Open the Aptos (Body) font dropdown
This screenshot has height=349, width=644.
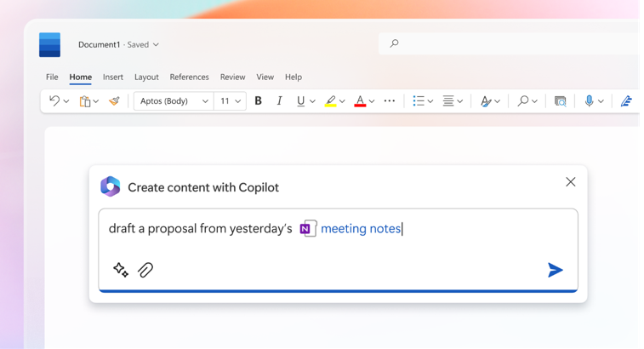[174, 101]
